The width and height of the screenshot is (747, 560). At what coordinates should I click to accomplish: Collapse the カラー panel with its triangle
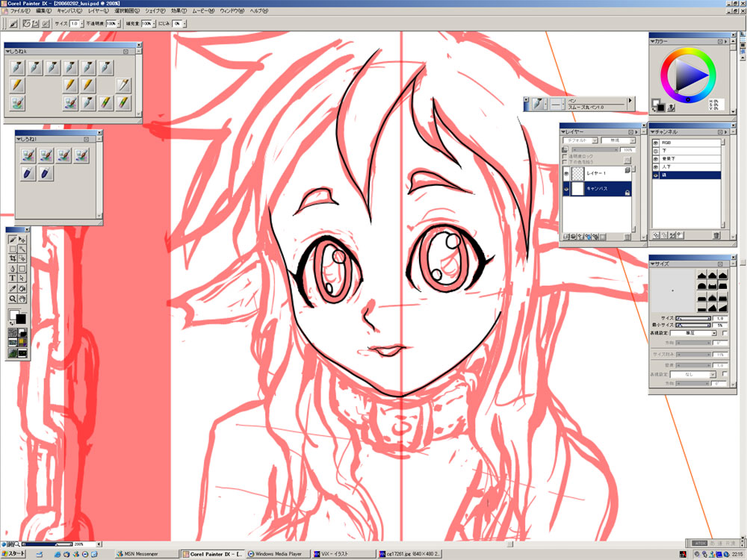coord(652,41)
